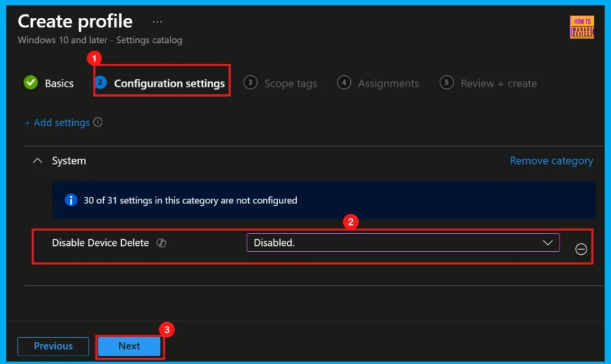Click the System category heading text

point(69,161)
